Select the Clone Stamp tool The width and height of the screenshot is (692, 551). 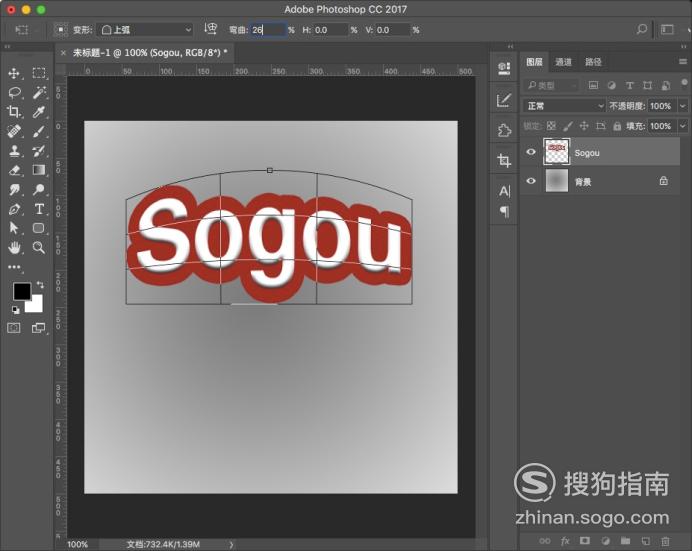(14, 150)
